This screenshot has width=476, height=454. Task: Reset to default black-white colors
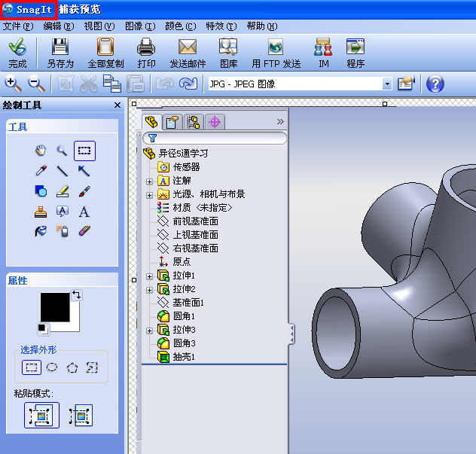42,329
